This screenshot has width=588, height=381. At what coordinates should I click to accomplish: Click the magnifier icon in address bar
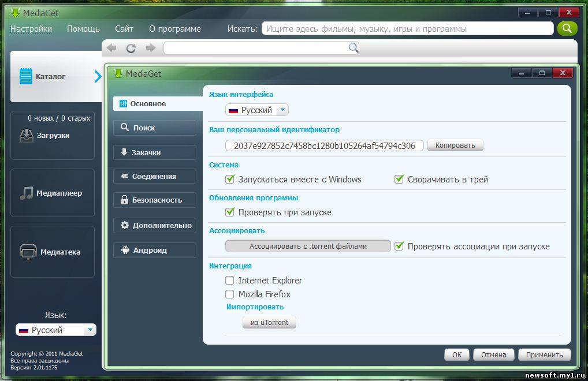click(x=353, y=47)
